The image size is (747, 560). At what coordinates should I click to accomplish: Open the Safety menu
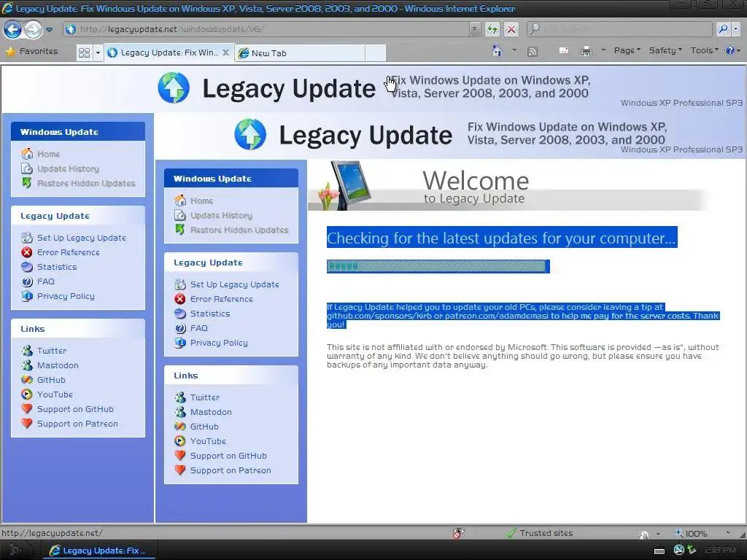click(x=665, y=50)
